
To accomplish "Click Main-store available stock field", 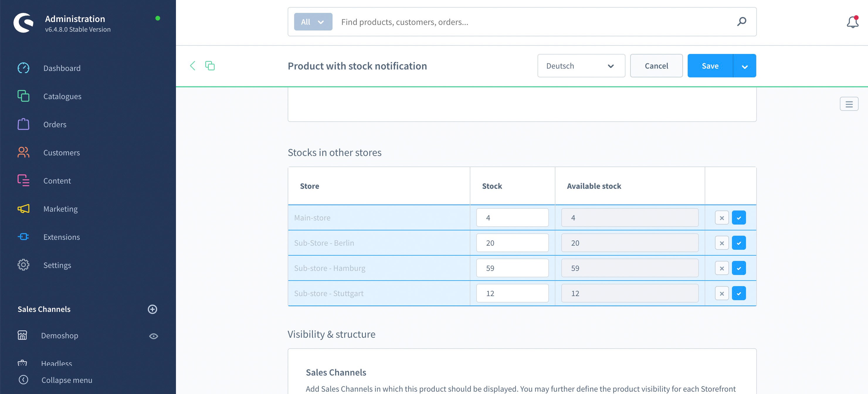I will pyautogui.click(x=630, y=218).
